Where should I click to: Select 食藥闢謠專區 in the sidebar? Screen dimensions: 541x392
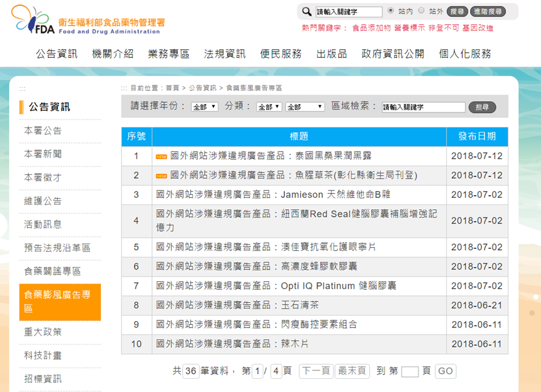pyautogui.click(x=52, y=271)
